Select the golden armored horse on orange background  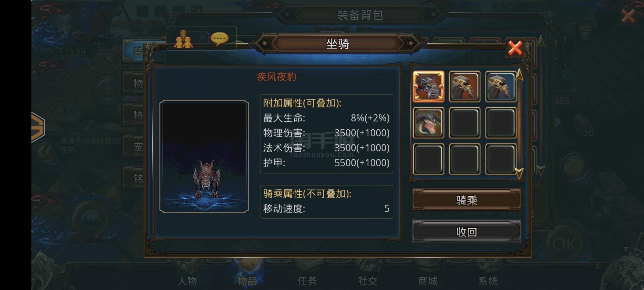coord(465,86)
